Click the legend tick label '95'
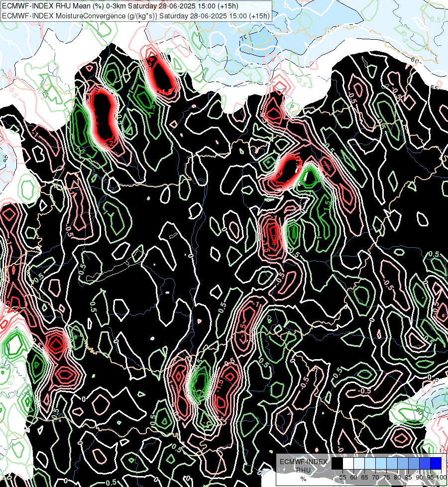 (x=430, y=478)
